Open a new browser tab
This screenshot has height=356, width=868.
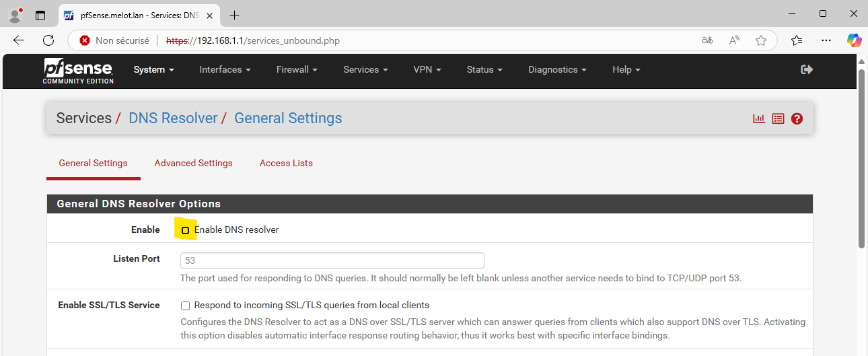pos(234,15)
